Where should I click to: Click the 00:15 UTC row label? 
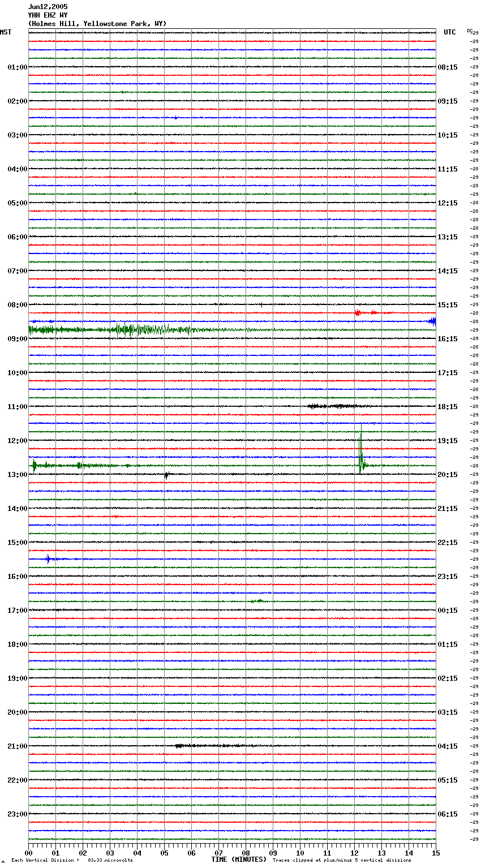tap(448, 611)
